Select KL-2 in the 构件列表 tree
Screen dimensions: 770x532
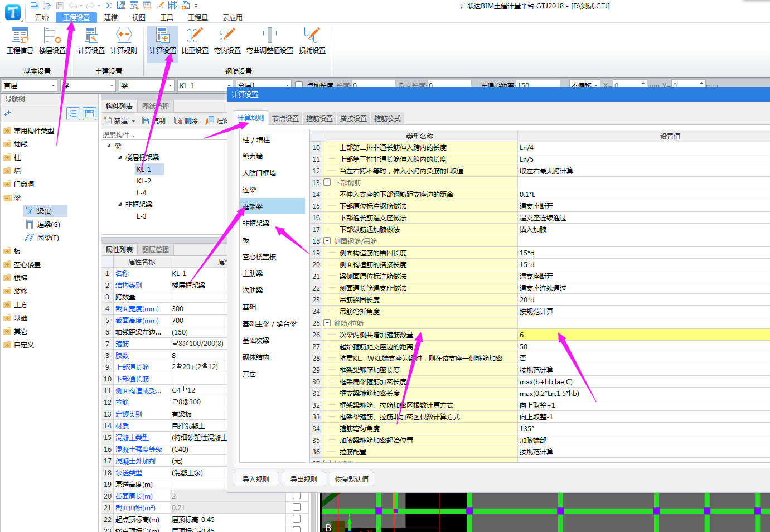[x=144, y=181]
